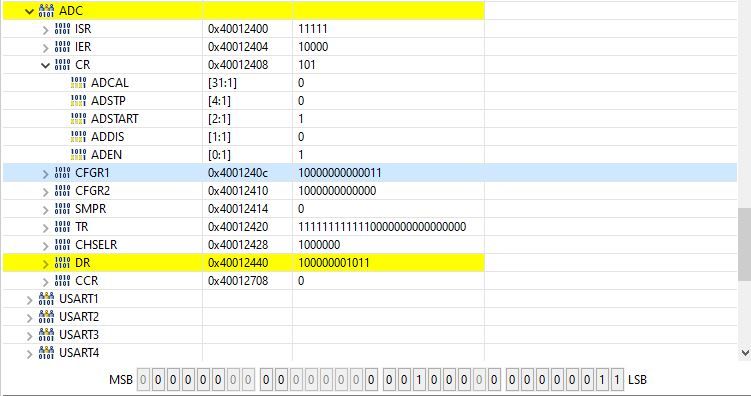The width and height of the screenshot is (751, 396).
Task: Expand the ISR register
Action: [x=46, y=30]
